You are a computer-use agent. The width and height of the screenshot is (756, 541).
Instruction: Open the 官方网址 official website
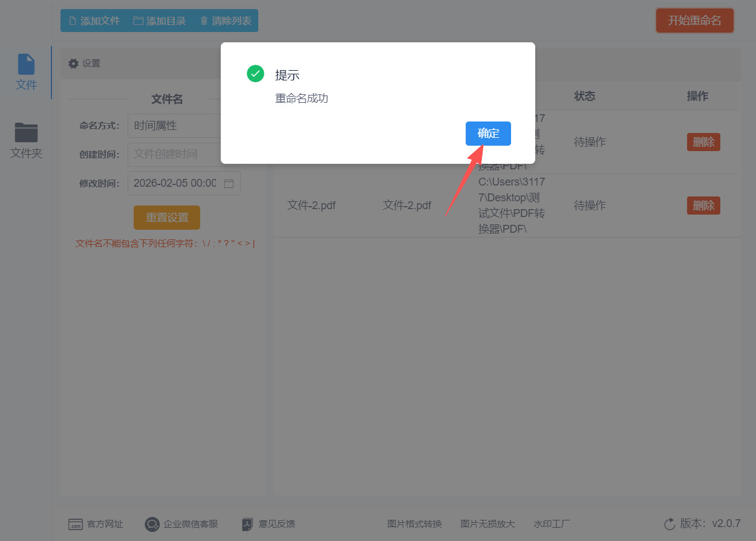(96, 524)
